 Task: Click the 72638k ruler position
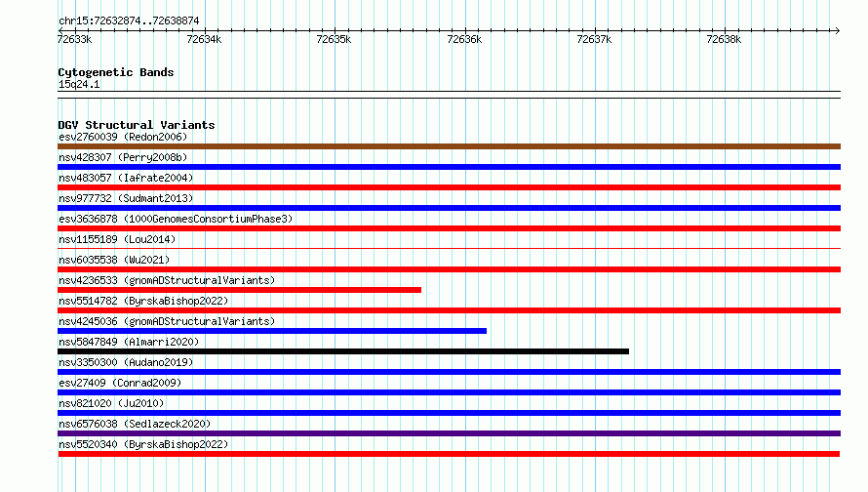[x=724, y=39]
